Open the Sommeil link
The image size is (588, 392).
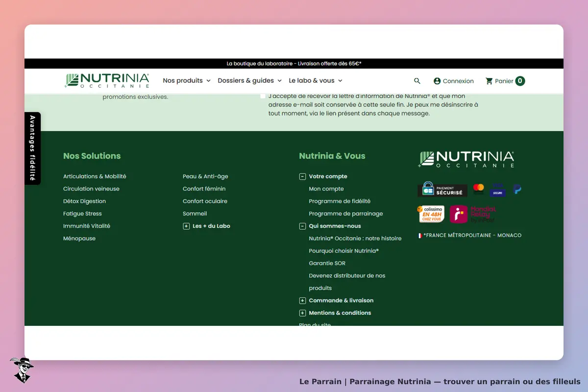(x=195, y=214)
